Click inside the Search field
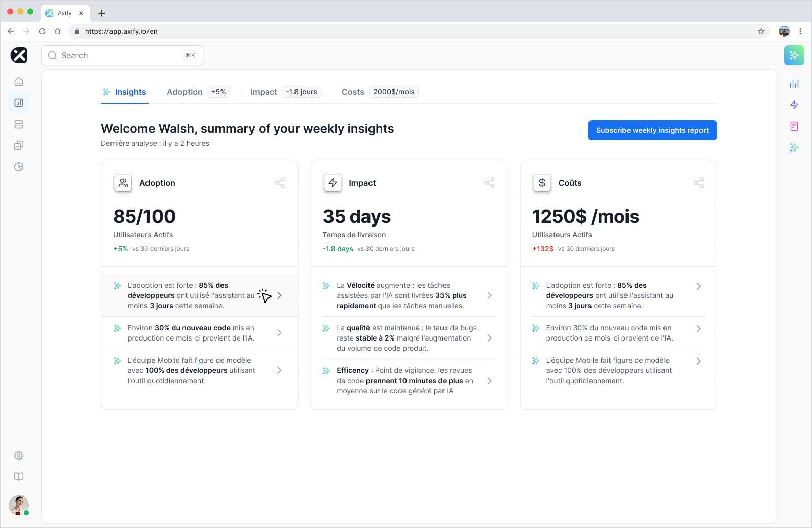The width and height of the screenshot is (812, 528). click(x=122, y=55)
